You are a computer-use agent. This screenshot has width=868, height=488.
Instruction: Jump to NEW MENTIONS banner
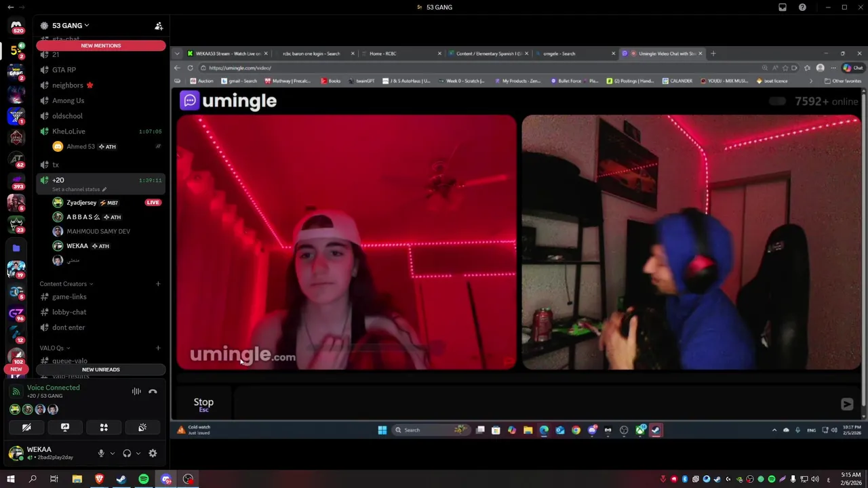tap(101, 45)
